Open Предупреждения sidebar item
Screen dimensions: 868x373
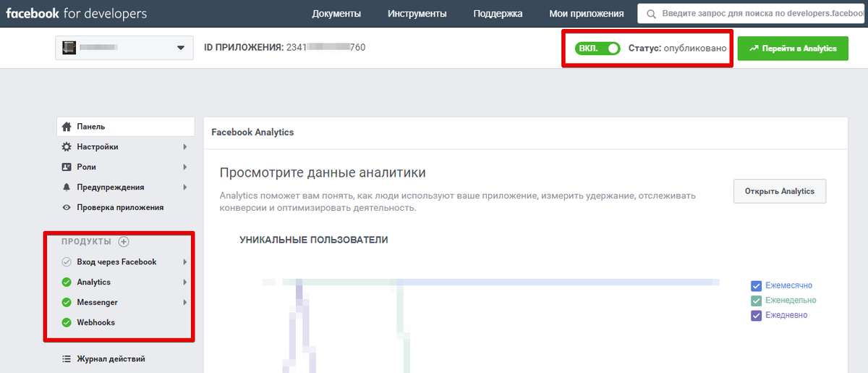coord(125,187)
